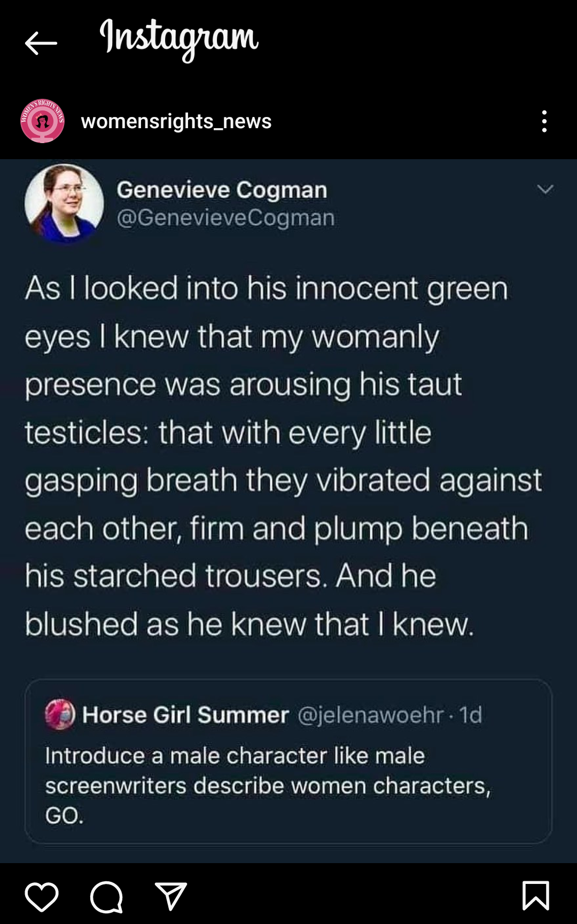Click the 1d timestamp on quoted tweet
Viewport: 577px width, 924px height.
(x=471, y=715)
